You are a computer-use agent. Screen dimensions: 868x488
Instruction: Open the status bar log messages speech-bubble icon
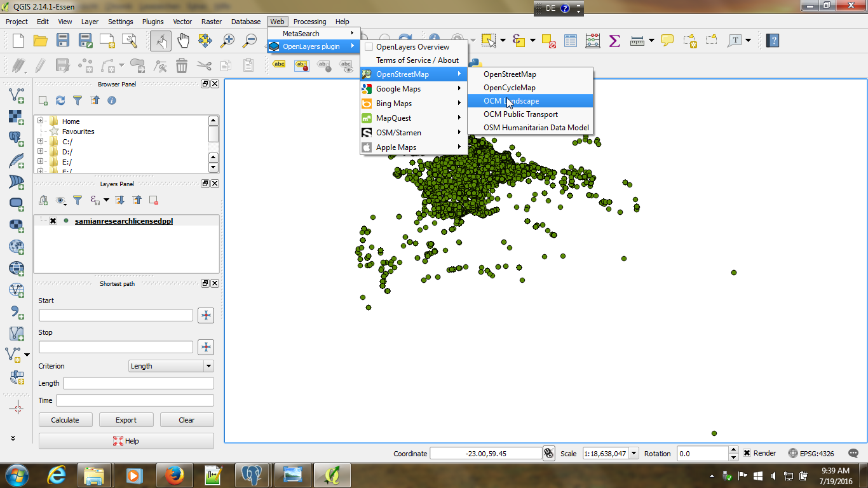854,453
